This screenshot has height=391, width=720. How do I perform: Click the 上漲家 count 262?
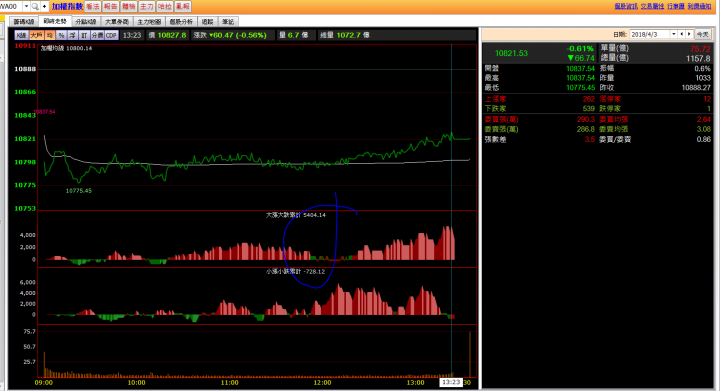[x=589, y=99]
